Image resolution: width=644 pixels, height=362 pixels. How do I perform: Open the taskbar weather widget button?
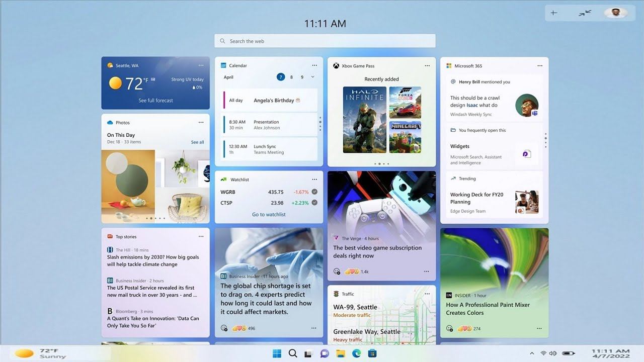40,353
